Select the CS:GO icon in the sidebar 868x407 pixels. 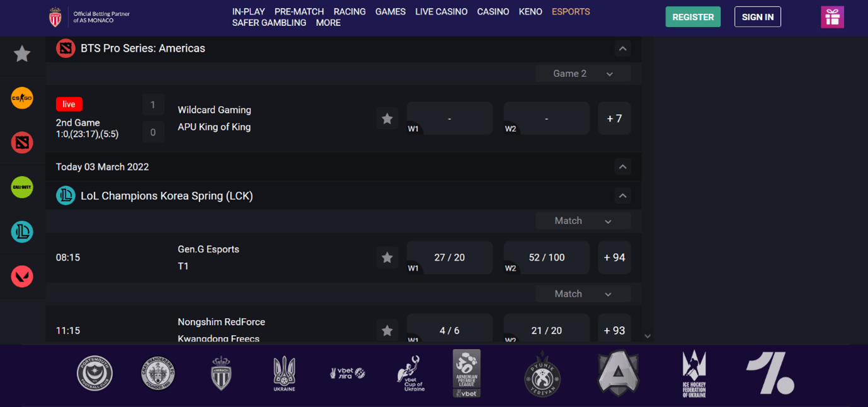pos(22,98)
